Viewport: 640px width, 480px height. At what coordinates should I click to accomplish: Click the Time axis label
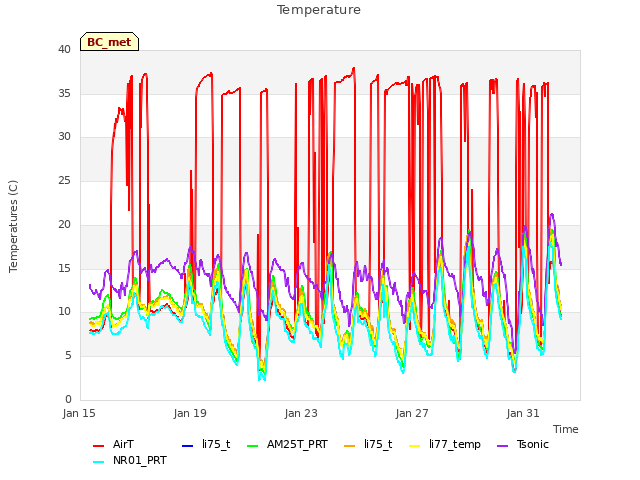coord(566,429)
